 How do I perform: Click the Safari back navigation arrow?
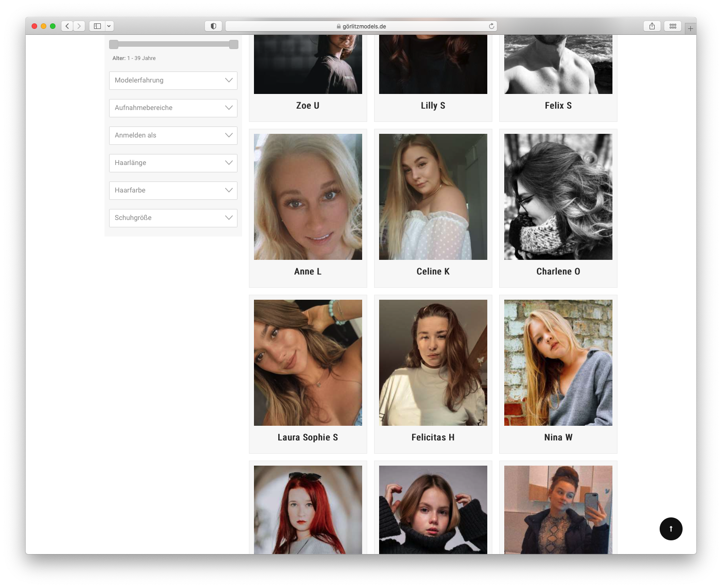pyautogui.click(x=67, y=26)
